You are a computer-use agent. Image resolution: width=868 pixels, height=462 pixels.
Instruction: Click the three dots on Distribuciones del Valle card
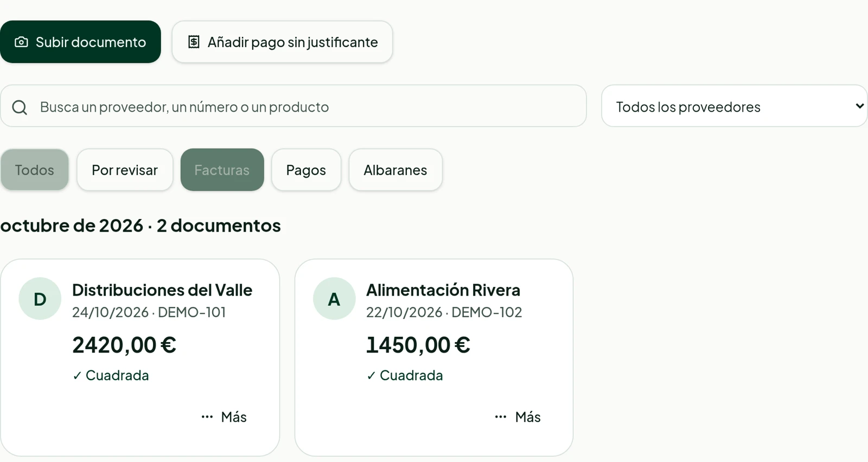click(207, 417)
